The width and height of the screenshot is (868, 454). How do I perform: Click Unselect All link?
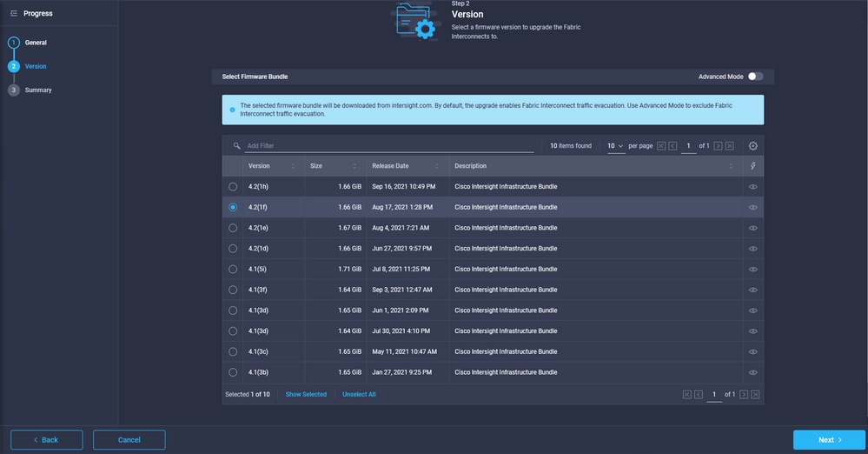pos(359,394)
